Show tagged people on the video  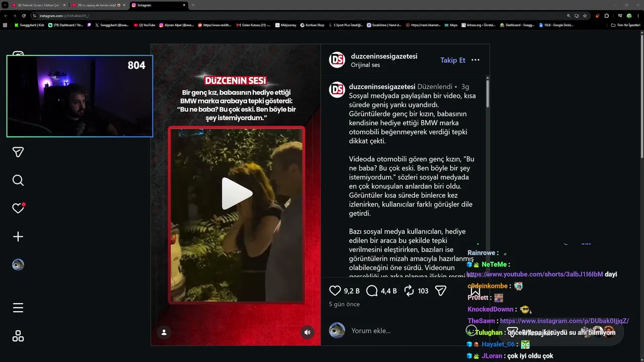[x=164, y=332]
